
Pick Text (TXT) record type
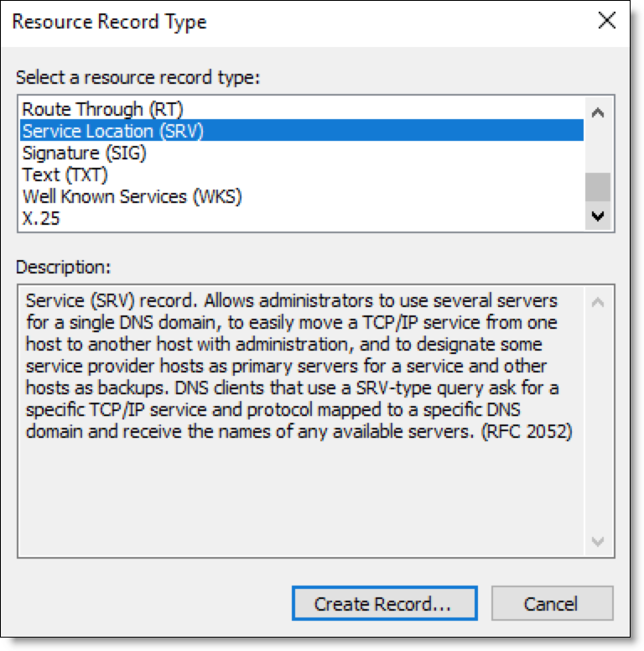click(302, 174)
